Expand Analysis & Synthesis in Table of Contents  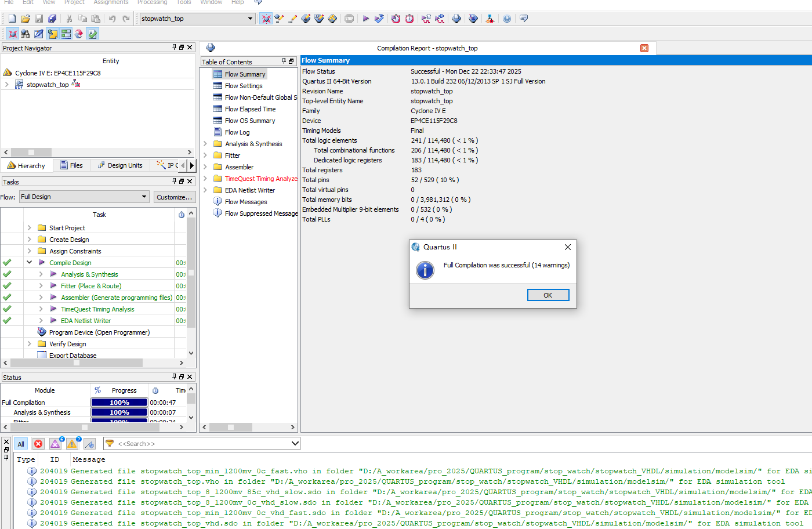(205, 143)
